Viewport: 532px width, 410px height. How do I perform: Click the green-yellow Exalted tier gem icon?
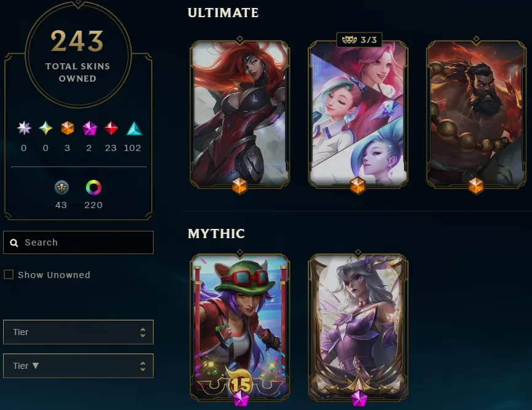[x=46, y=128]
